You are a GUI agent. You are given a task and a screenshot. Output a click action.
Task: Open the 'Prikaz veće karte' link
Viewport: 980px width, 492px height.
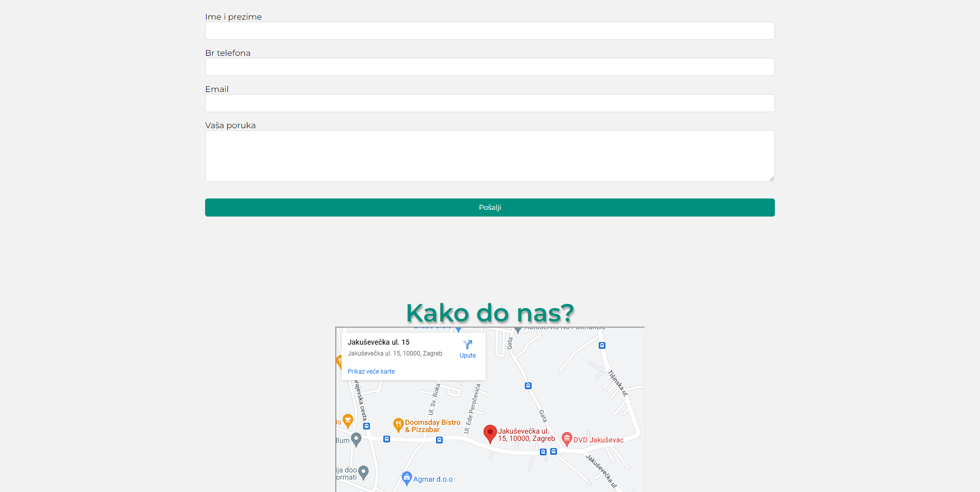[x=371, y=372]
